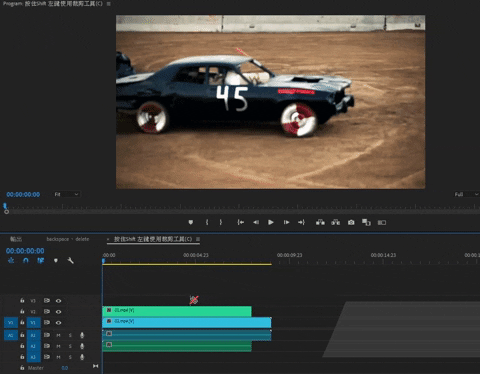Screen dimensions: 480x374
Task: Toggle lock on the first audio track
Action: point(22,335)
